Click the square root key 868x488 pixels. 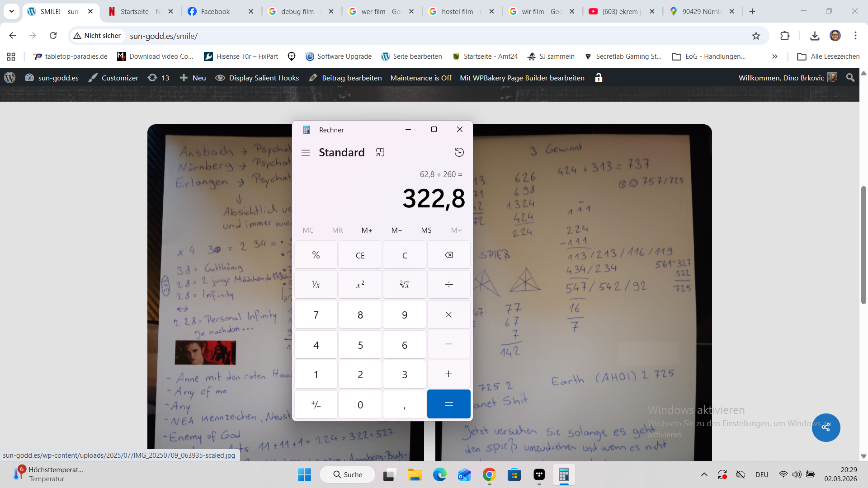tap(405, 285)
